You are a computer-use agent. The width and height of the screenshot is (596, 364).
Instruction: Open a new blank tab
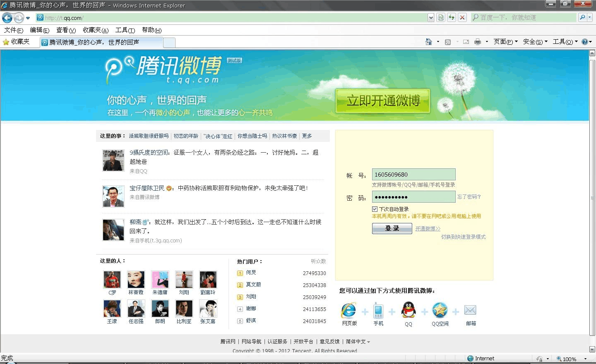point(169,43)
